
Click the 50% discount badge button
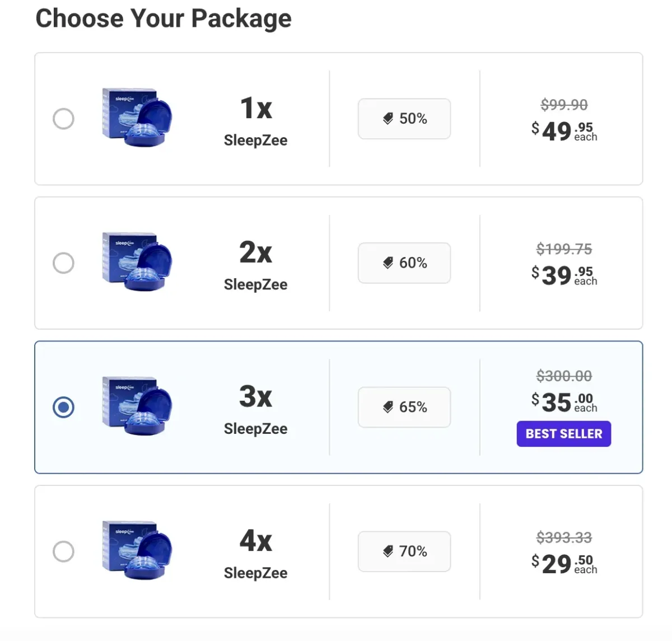(404, 118)
